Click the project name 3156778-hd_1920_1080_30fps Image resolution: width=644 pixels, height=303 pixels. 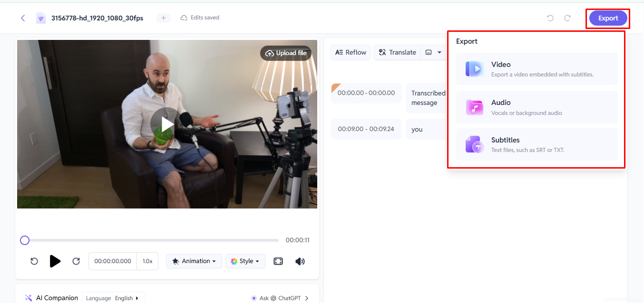(x=97, y=18)
